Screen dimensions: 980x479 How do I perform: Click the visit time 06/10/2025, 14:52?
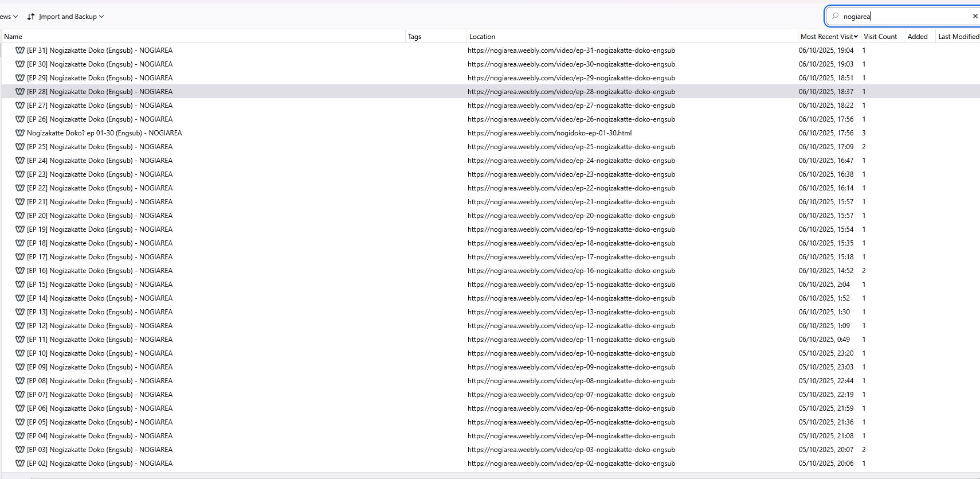click(x=826, y=271)
